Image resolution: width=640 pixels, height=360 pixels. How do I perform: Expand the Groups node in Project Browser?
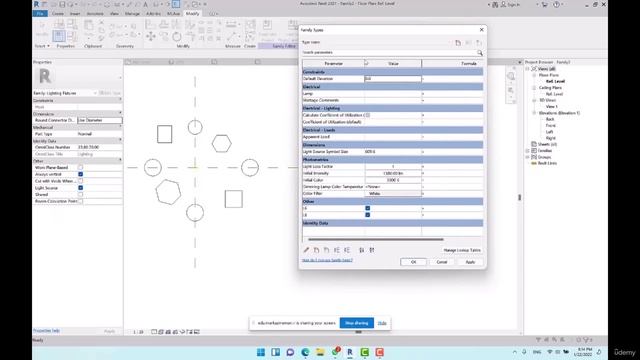528,157
